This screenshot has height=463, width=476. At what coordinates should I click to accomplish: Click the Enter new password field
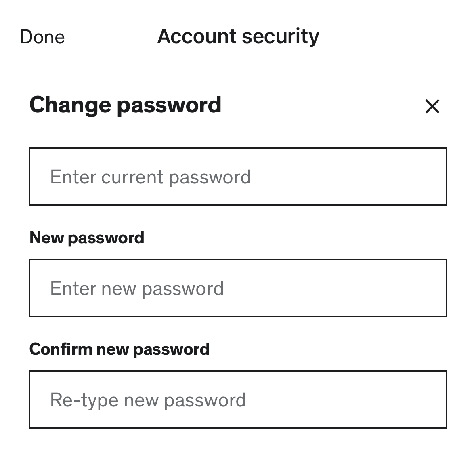tap(238, 288)
